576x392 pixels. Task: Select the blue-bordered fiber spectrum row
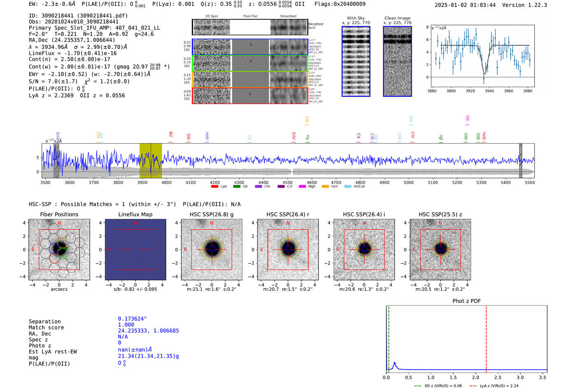coord(250,47)
